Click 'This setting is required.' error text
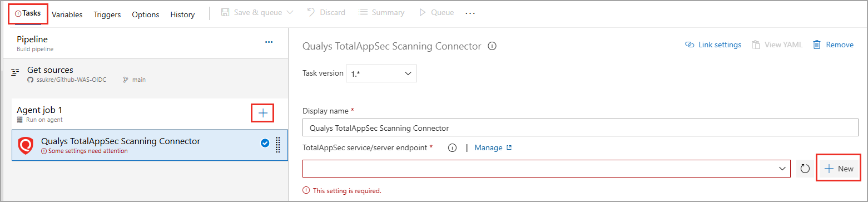868x202 pixels. click(347, 190)
